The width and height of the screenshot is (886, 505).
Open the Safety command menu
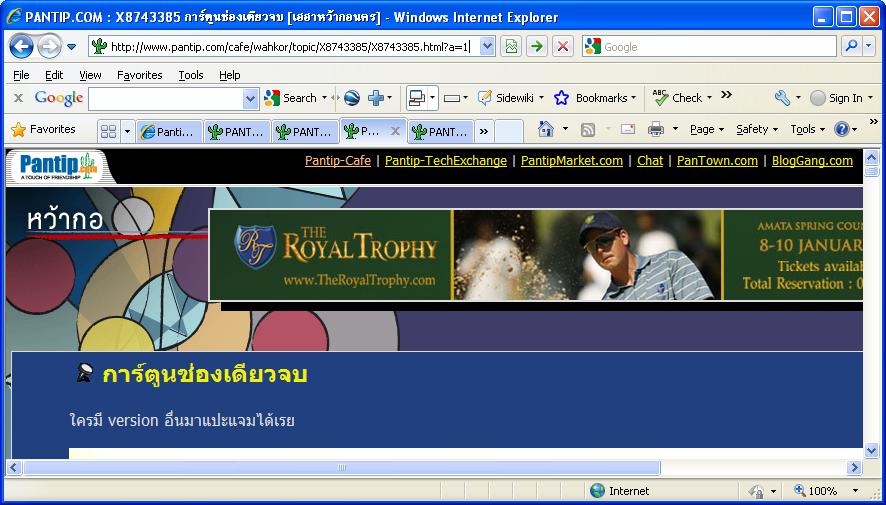click(757, 129)
